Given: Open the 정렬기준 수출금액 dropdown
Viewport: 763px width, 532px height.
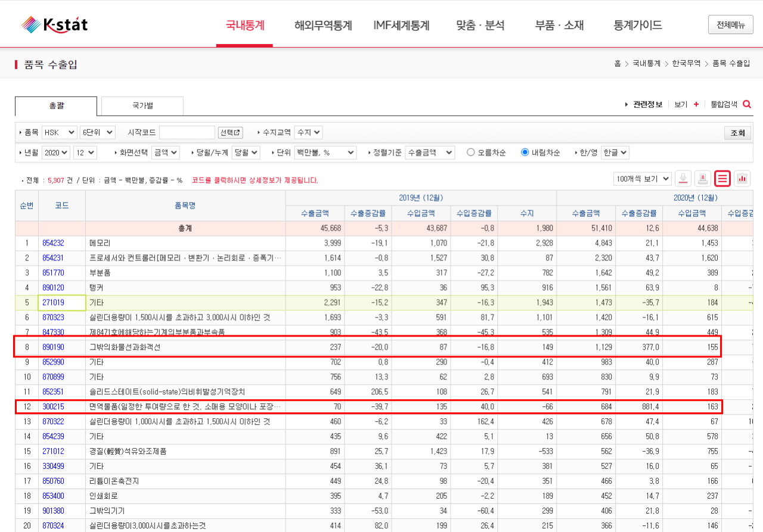Looking at the screenshot, I should pos(430,153).
